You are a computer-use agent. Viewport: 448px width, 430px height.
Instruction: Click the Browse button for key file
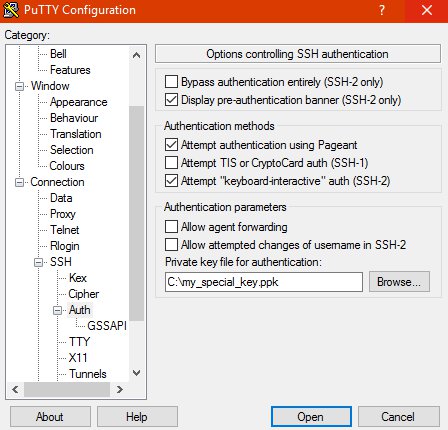[399, 282]
